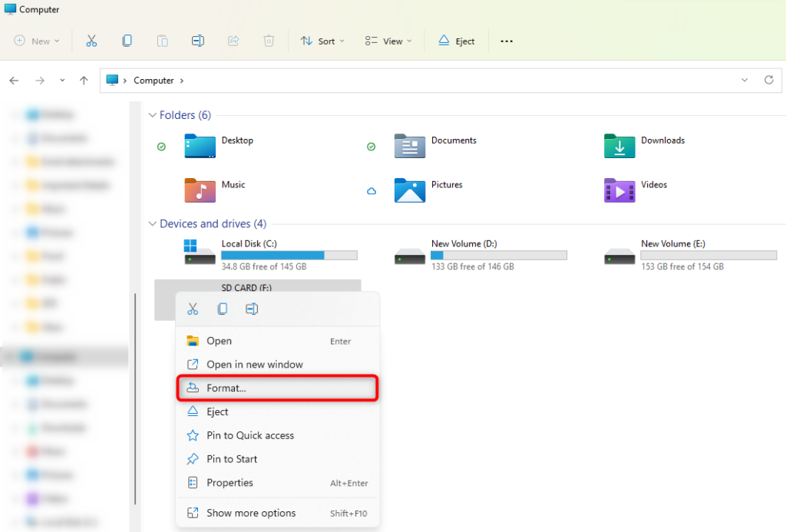Open the Sort dropdown
Viewport: 786px width, 532px height.
322,41
